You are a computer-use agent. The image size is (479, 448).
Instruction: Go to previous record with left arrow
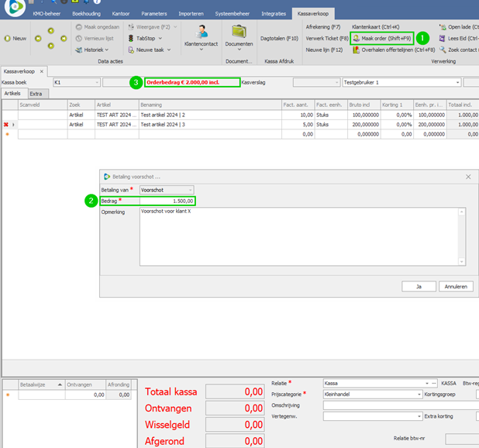coord(38,39)
